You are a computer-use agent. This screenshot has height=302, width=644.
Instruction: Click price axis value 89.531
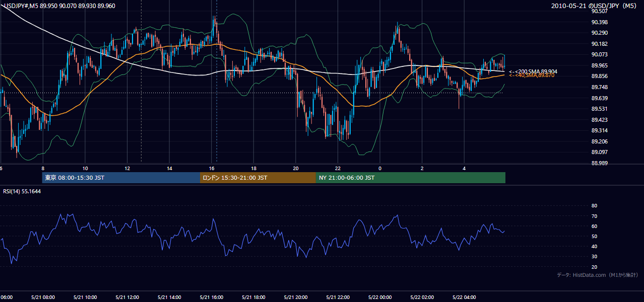pyautogui.click(x=599, y=109)
